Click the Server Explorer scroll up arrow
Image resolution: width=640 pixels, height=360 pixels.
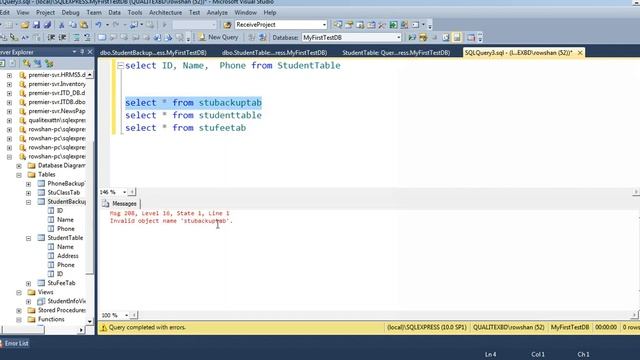[89, 75]
